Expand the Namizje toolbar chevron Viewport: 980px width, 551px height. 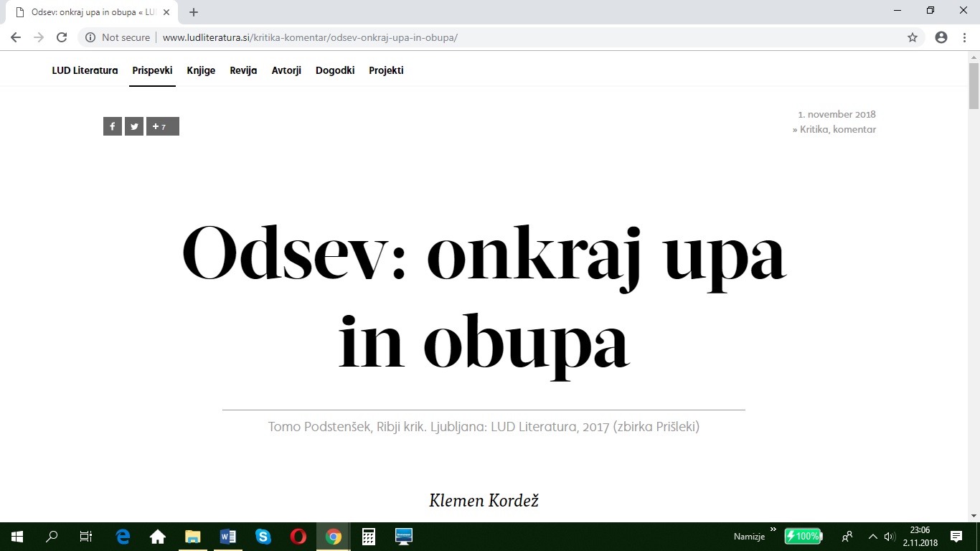click(773, 530)
